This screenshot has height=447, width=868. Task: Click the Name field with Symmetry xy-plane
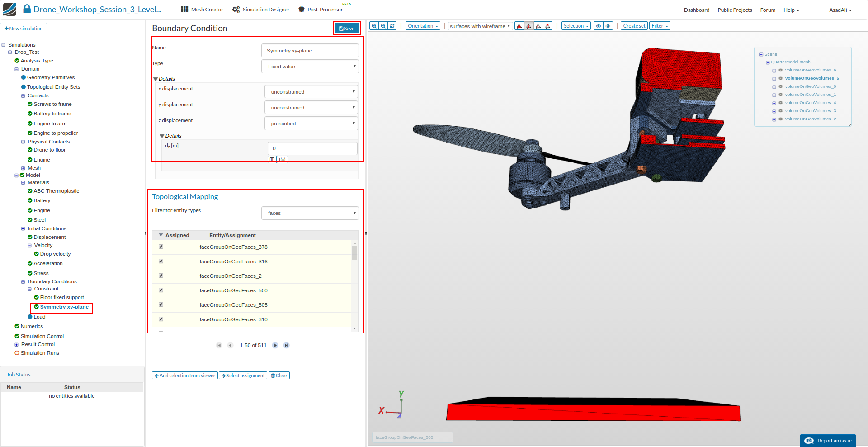pos(310,51)
